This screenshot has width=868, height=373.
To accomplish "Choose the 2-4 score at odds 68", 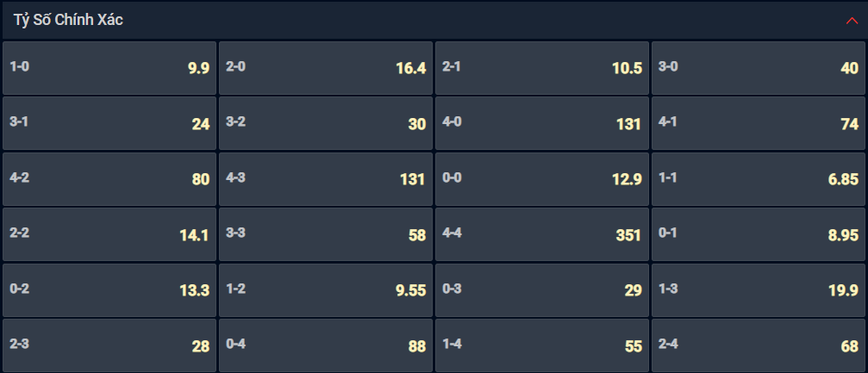I will (x=759, y=345).
